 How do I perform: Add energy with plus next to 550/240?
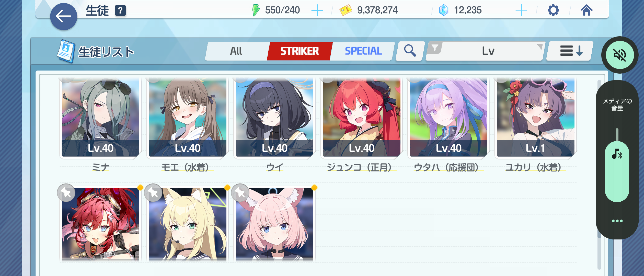[x=317, y=10]
